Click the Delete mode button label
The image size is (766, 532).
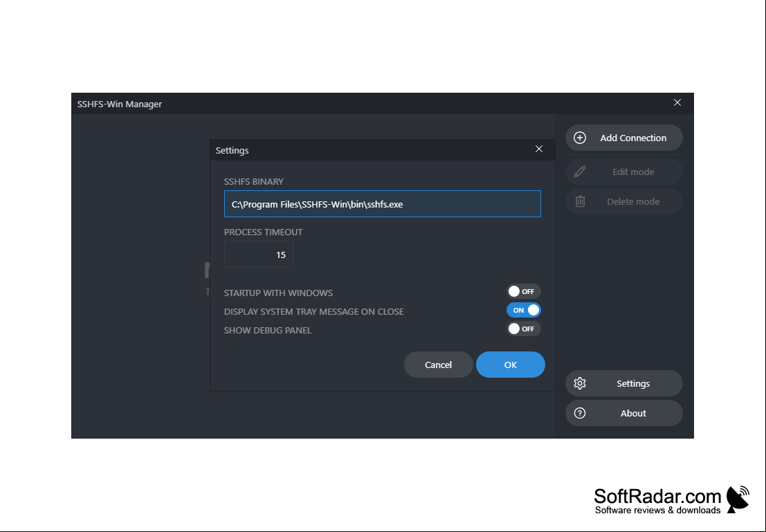pyautogui.click(x=633, y=202)
